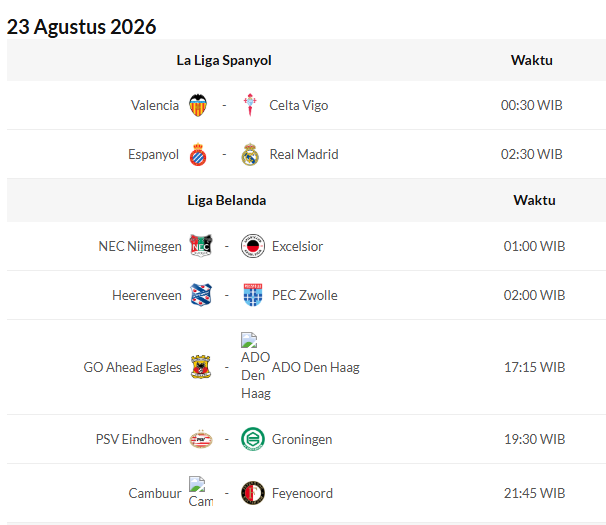Click the Real Madrid crest

(x=250, y=154)
